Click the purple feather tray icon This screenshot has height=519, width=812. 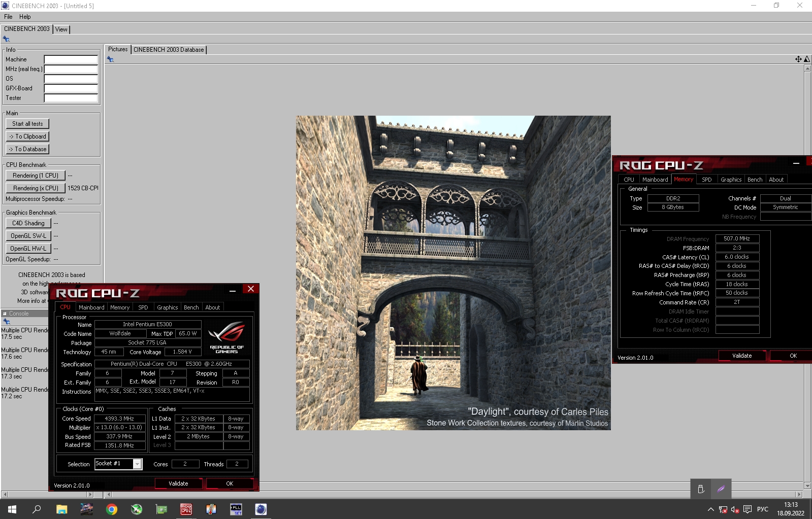click(x=721, y=489)
